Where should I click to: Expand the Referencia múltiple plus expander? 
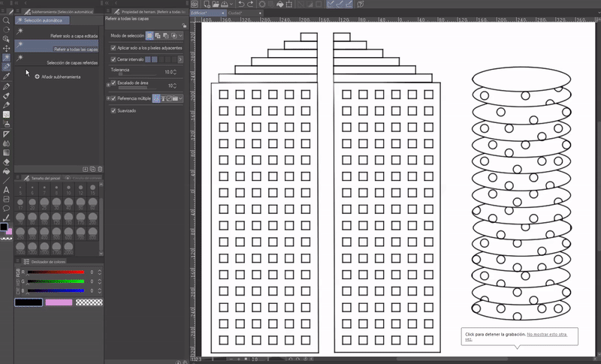pos(109,98)
